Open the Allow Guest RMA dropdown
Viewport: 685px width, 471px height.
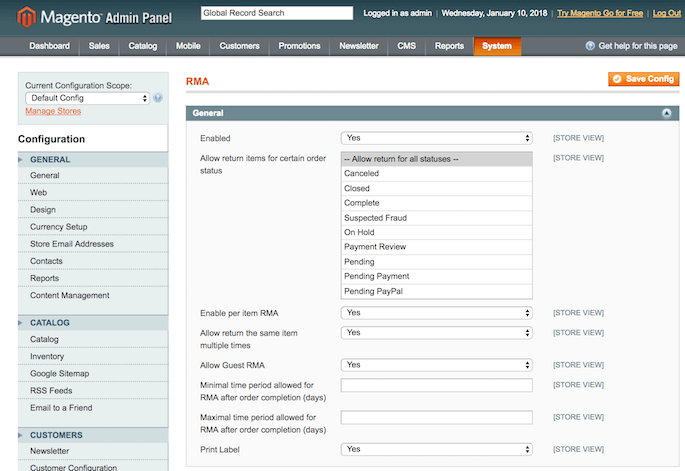click(436, 365)
